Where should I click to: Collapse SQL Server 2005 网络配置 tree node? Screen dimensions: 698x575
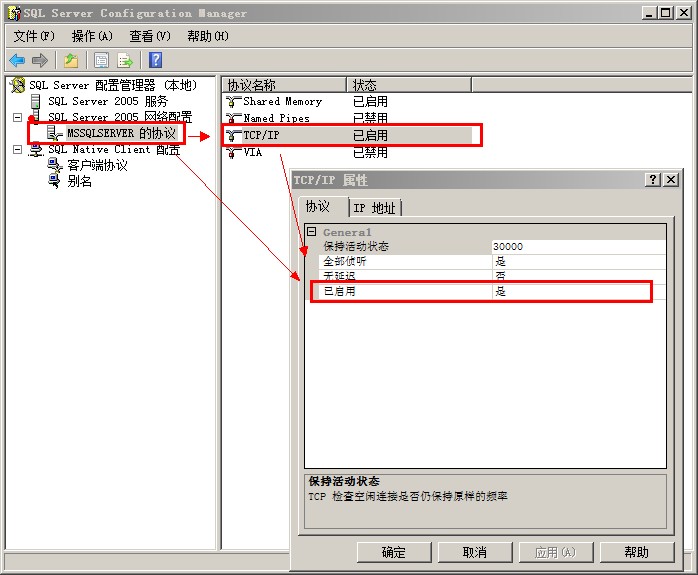(x=17, y=118)
